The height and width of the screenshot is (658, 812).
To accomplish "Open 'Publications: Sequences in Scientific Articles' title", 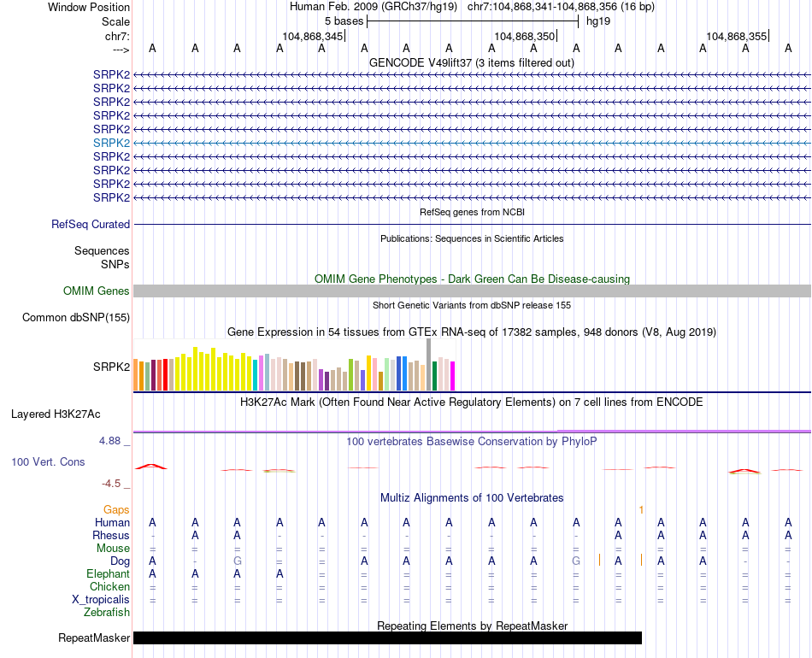I will (472, 238).
